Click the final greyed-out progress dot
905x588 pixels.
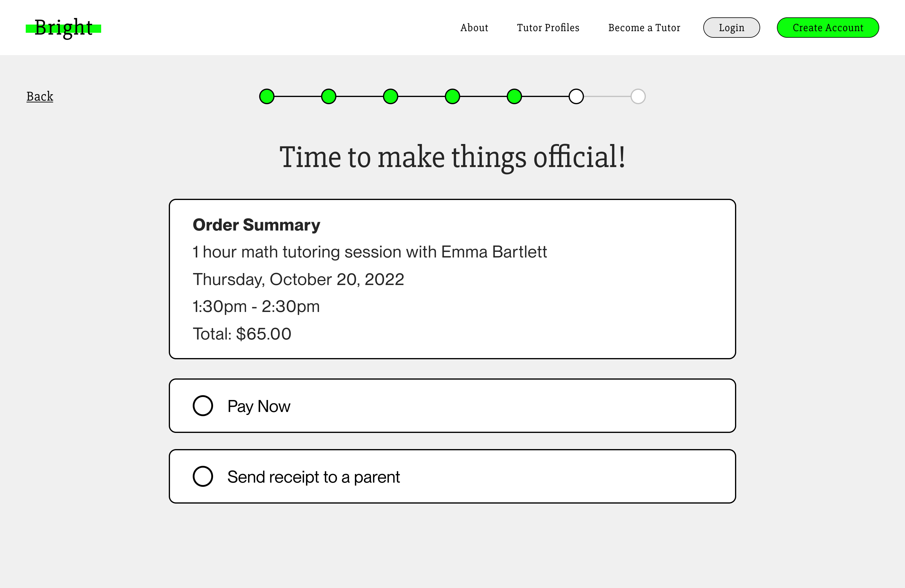(638, 96)
